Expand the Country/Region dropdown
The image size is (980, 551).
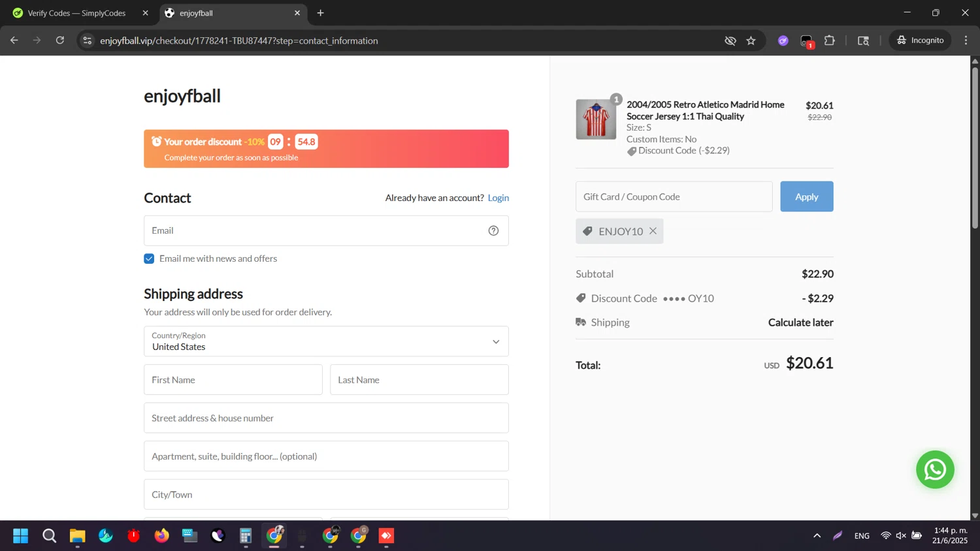(326, 341)
